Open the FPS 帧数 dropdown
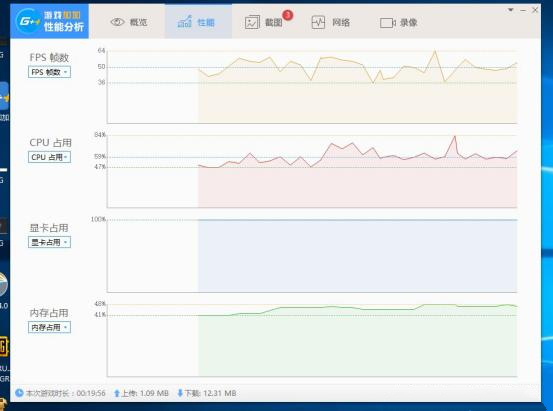The image size is (553, 411). click(49, 72)
